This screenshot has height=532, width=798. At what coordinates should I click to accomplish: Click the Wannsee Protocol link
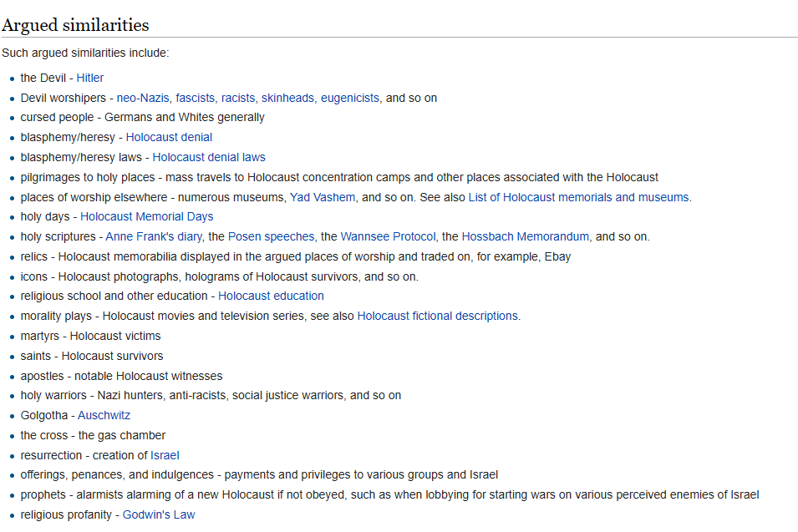(x=389, y=236)
